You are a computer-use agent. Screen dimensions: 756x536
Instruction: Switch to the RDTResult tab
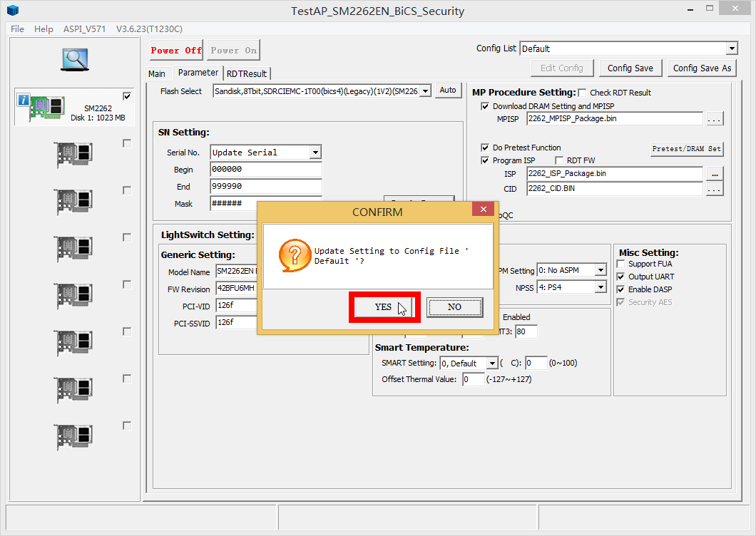tap(247, 73)
